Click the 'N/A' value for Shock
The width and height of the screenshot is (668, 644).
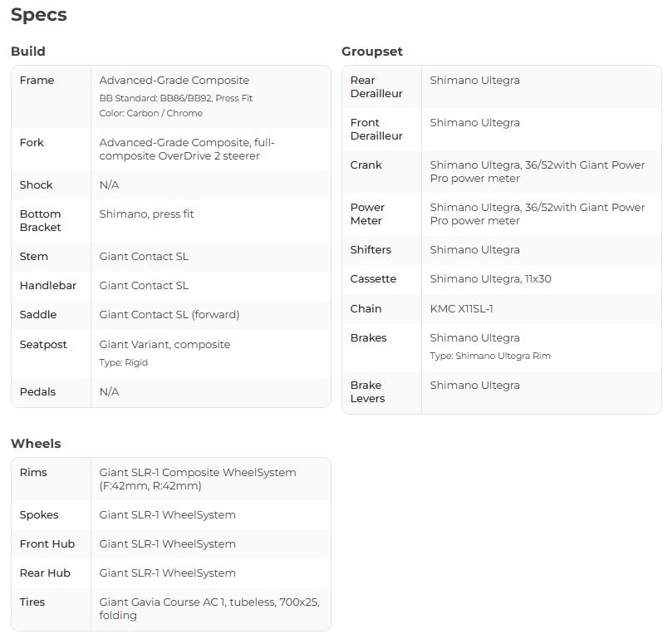[x=109, y=185]
